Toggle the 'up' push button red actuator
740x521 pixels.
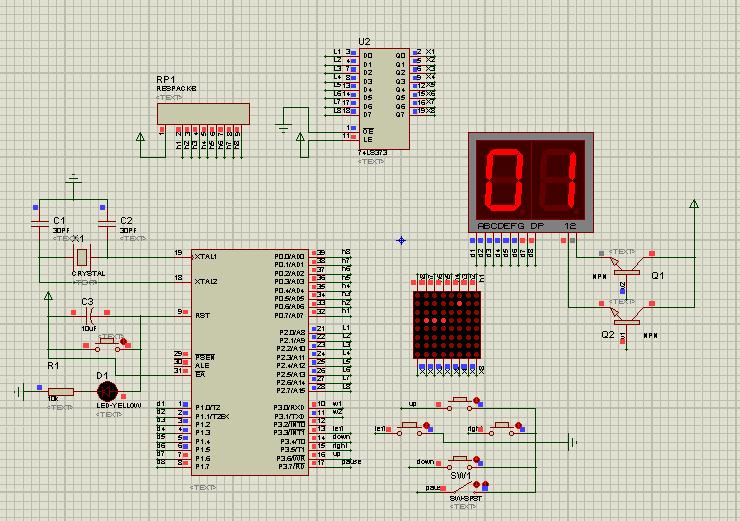pyautogui.click(x=476, y=400)
